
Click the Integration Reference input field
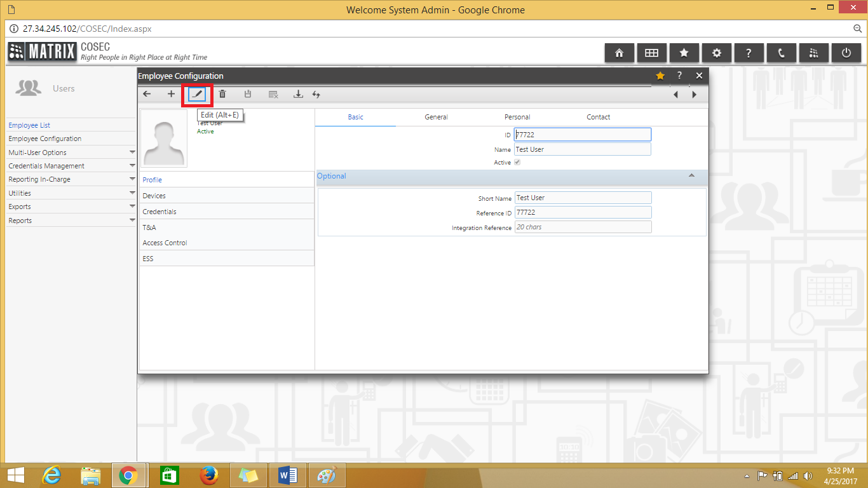point(582,227)
